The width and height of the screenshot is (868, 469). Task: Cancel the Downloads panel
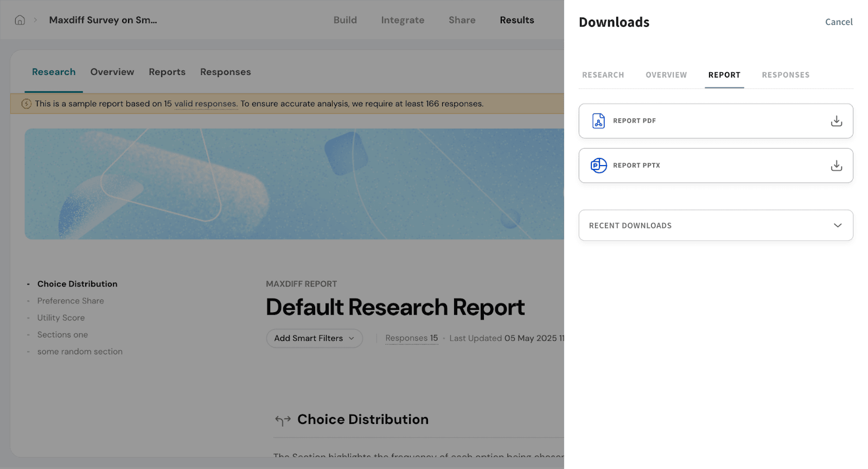click(838, 22)
